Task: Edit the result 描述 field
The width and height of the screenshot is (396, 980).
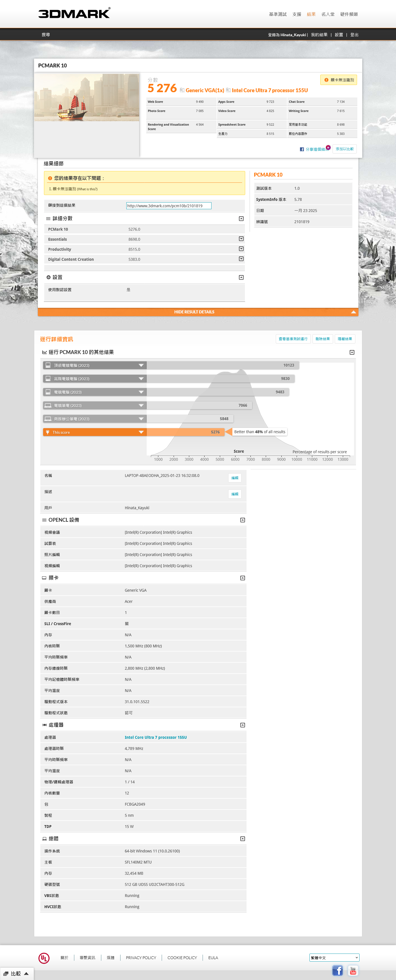Action: tap(235, 494)
